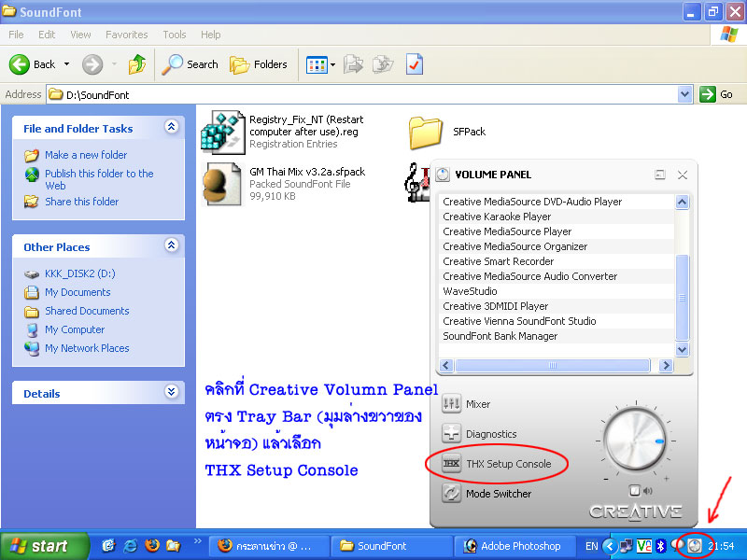The height and width of the screenshot is (560, 747).
Task: Click the app list horizontal scrollbar thumb
Action: coord(553,366)
